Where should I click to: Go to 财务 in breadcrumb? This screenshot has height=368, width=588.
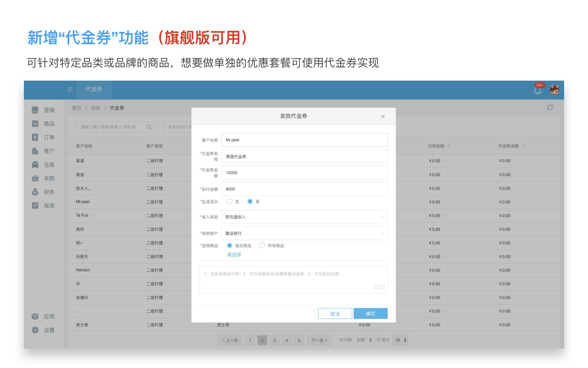pyautogui.click(x=96, y=108)
